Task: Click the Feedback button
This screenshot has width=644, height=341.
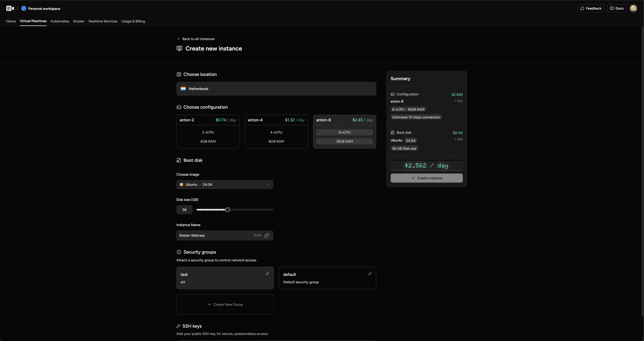Action: click(591, 8)
